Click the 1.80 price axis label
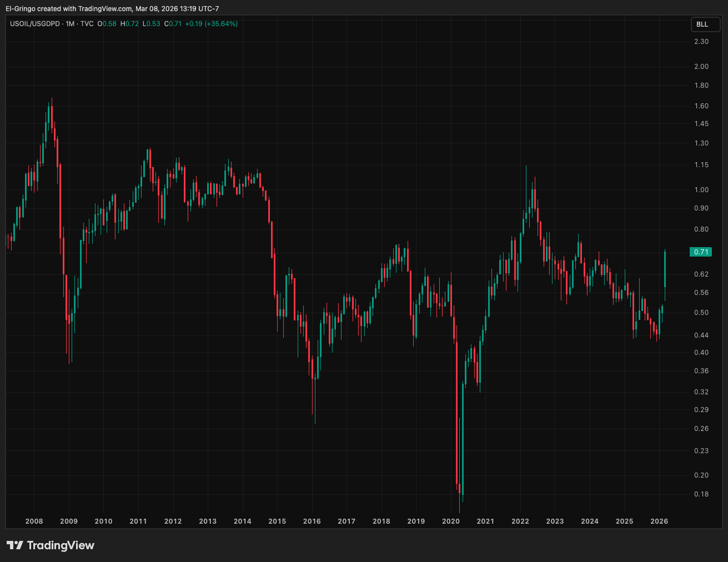The height and width of the screenshot is (562, 728). (x=702, y=86)
